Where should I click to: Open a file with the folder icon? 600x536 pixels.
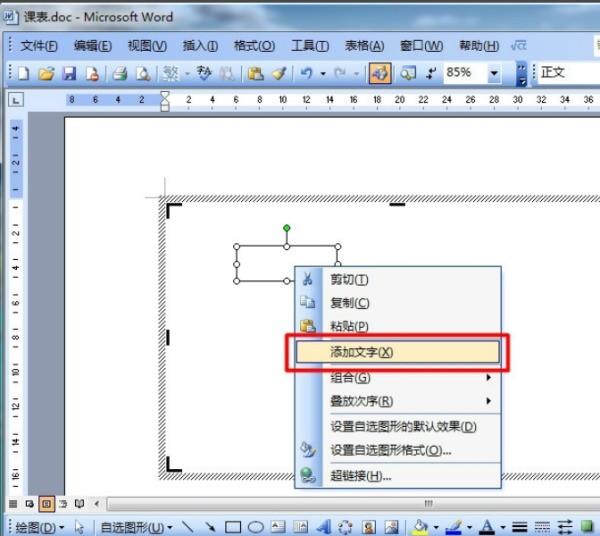tap(46, 73)
